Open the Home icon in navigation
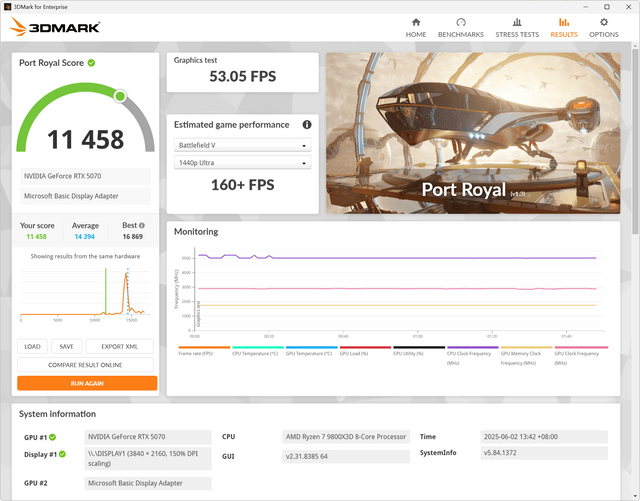 pos(416,22)
